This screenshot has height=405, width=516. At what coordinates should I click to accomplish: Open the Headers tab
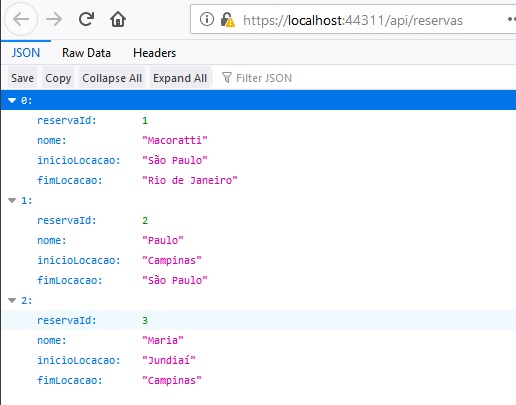pos(154,53)
